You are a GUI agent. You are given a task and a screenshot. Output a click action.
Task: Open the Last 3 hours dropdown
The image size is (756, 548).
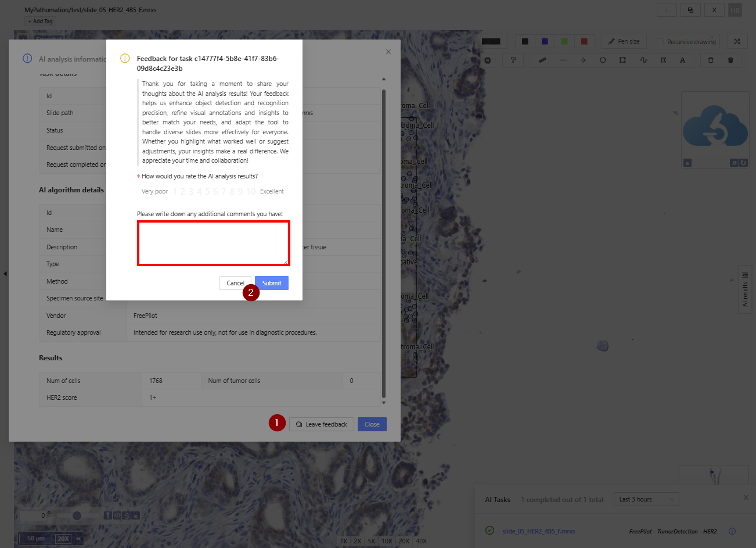[646, 499]
